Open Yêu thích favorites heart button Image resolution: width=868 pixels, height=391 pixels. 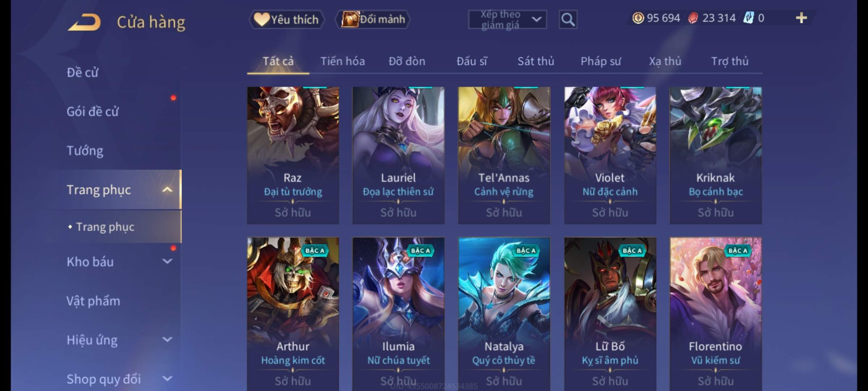286,19
